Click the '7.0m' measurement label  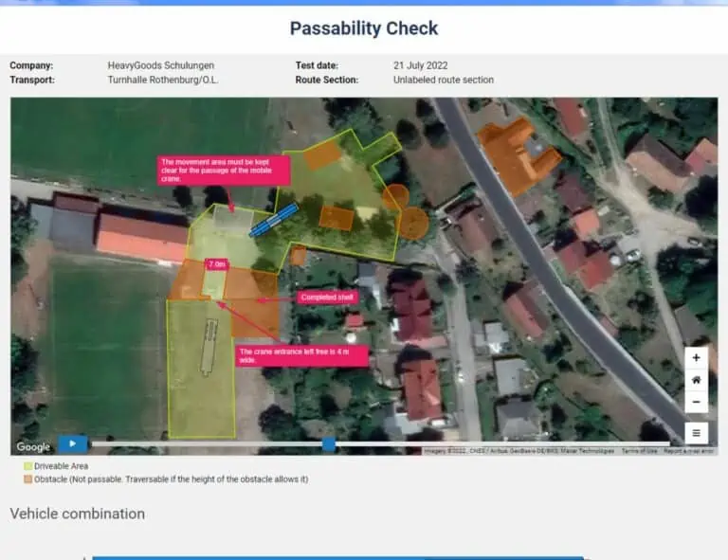[x=216, y=264]
